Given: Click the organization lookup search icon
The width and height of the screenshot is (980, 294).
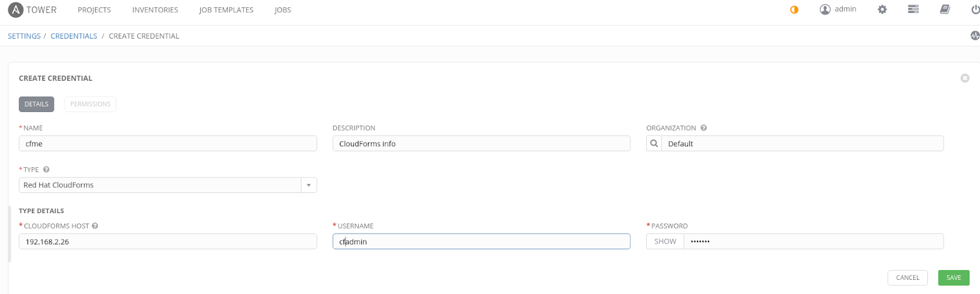Looking at the screenshot, I should click(654, 143).
